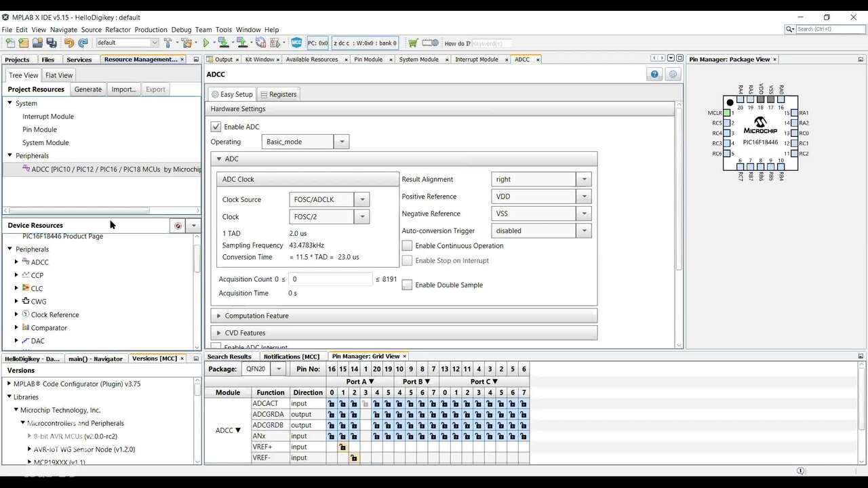Click ADCACT lock under Port A 0
This screenshot has height=488, width=868.
point(332,404)
